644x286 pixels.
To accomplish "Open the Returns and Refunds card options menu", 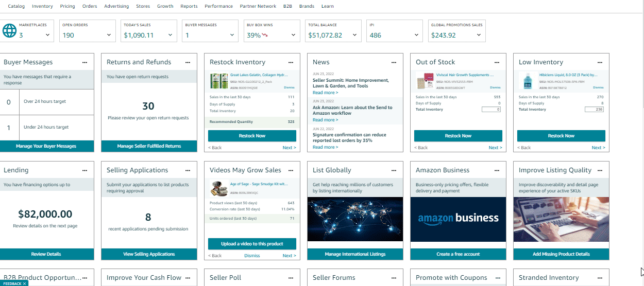I will 188,62.
